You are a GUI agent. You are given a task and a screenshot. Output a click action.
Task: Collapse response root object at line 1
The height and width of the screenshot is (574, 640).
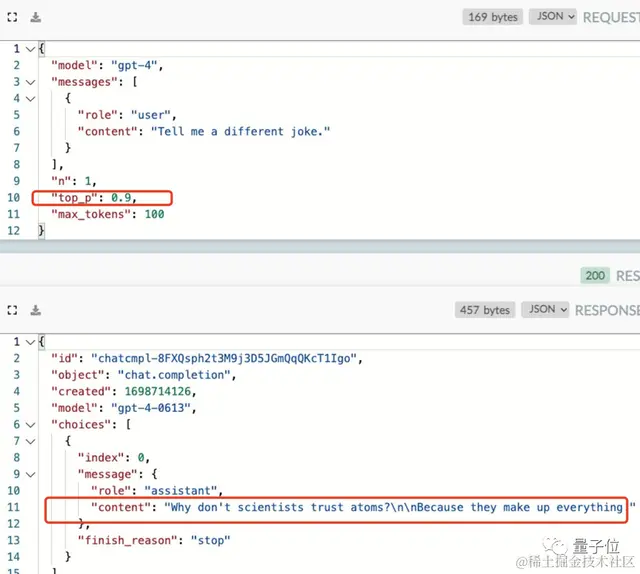tap(30, 342)
